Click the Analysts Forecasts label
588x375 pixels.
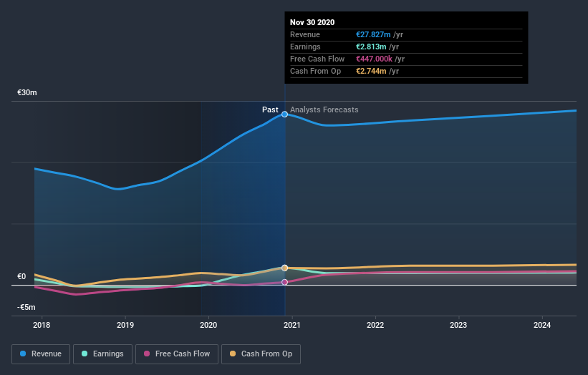324,109
